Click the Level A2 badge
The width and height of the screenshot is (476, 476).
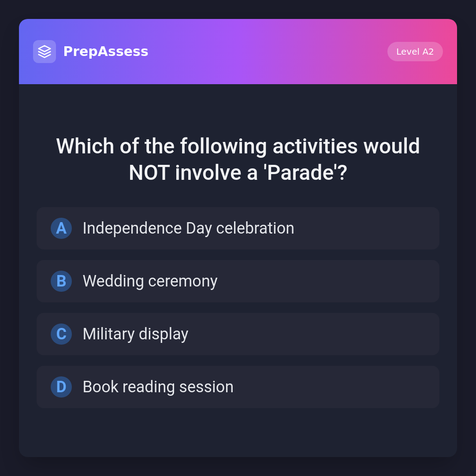(415, 52)
